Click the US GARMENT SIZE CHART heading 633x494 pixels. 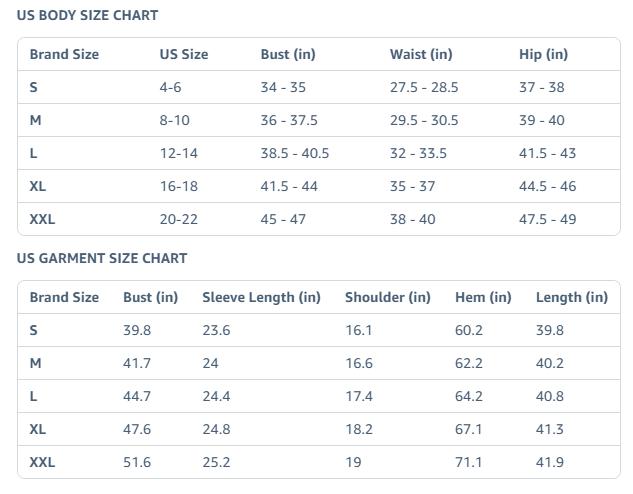[102, 258]
